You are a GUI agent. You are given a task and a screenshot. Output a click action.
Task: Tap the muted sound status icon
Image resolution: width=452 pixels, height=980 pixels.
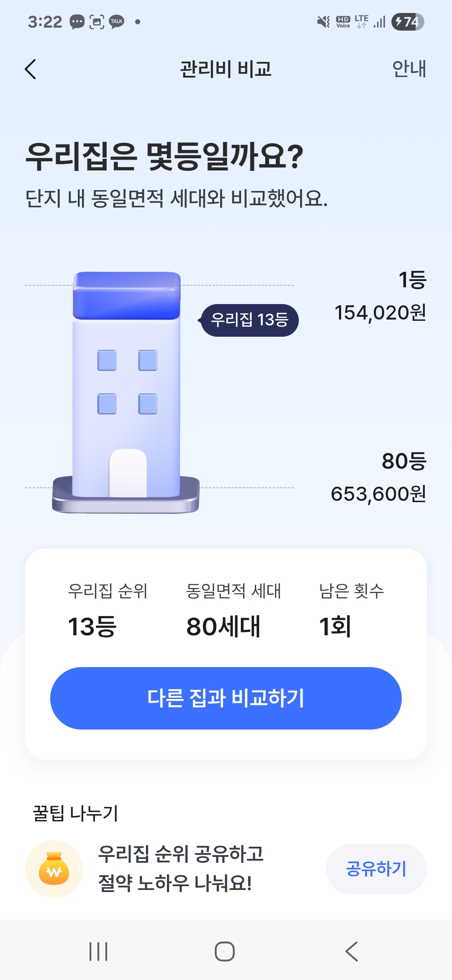(323, 22)
